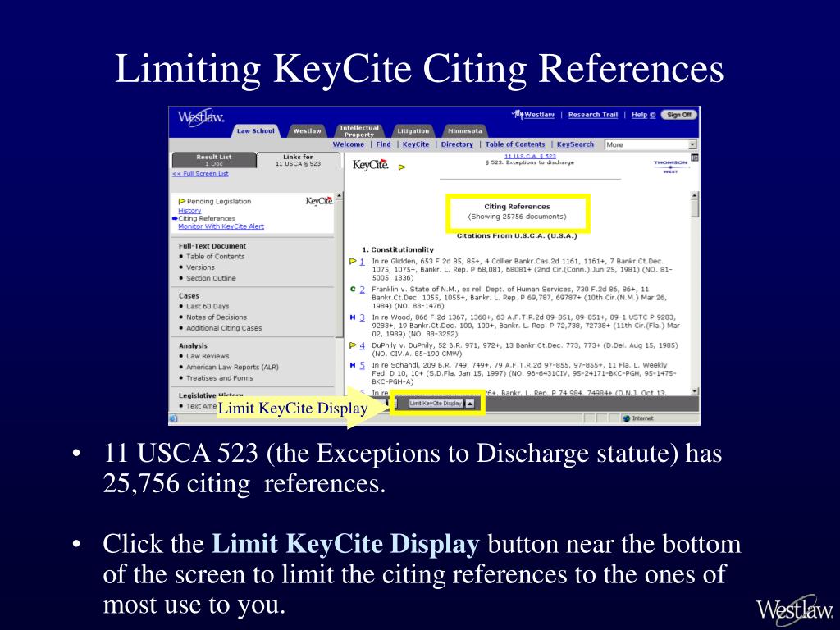Click the blue H symbol beside In re Schandl
This screenshot has height=630, width=840.
coord(353,365)
